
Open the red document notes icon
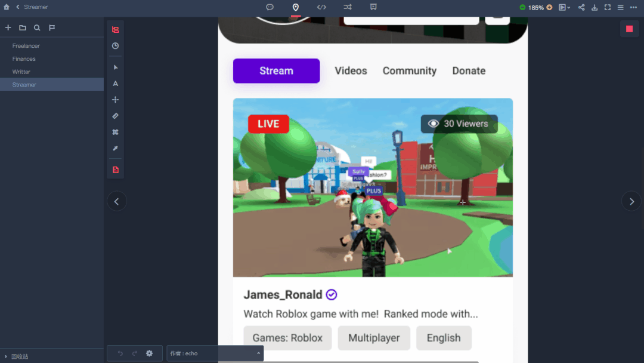[116, 170]
